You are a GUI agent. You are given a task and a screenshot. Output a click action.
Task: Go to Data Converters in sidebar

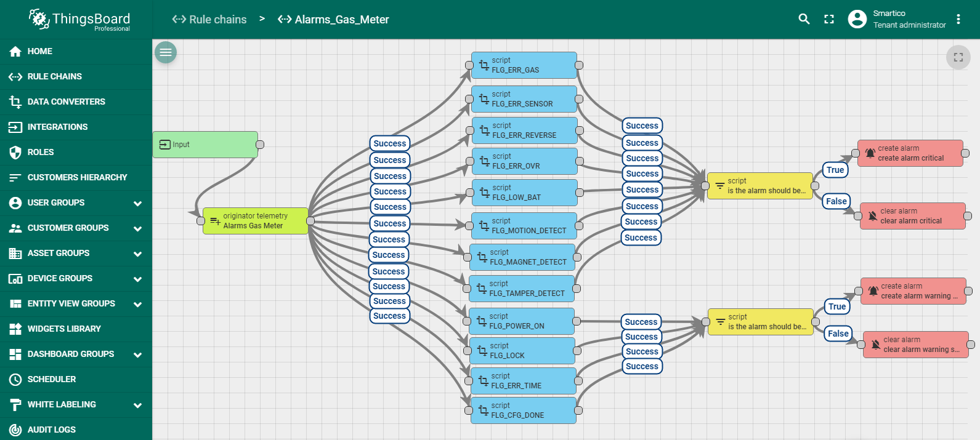tap(66, 102)
